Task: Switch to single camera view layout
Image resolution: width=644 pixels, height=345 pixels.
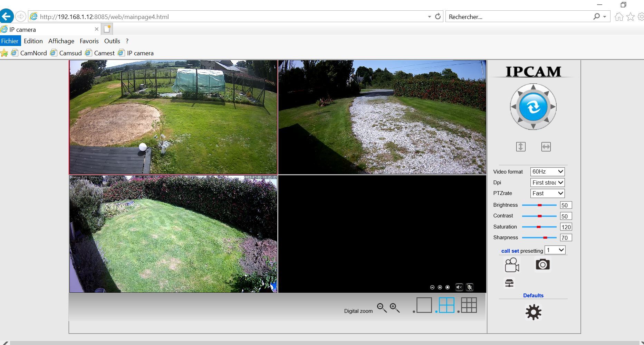Action: (424, 305)
